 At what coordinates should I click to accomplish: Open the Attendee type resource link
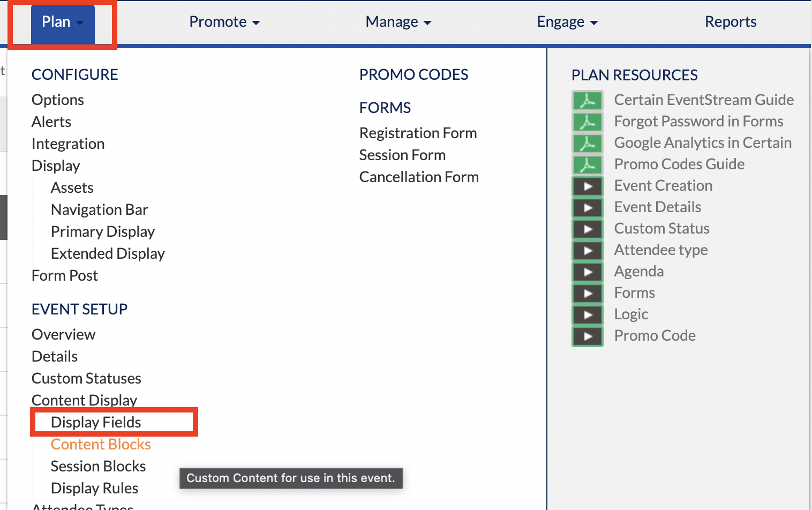point(661,250)
